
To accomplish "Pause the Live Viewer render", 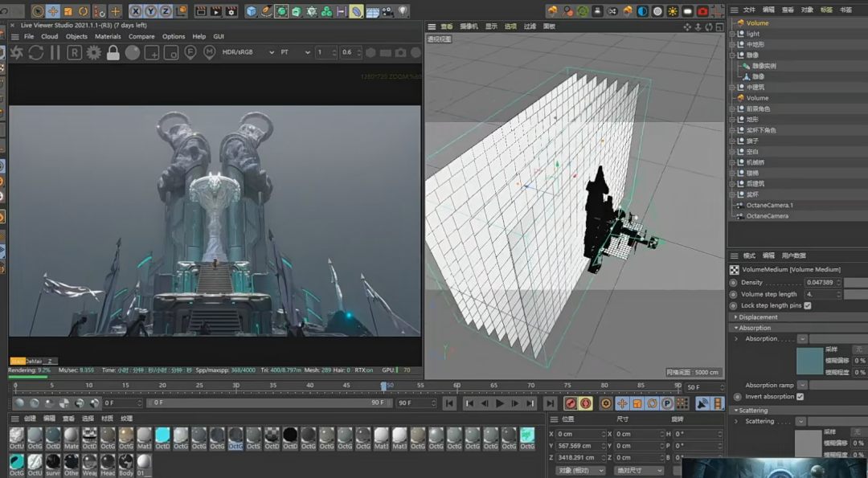I will 55,52.
